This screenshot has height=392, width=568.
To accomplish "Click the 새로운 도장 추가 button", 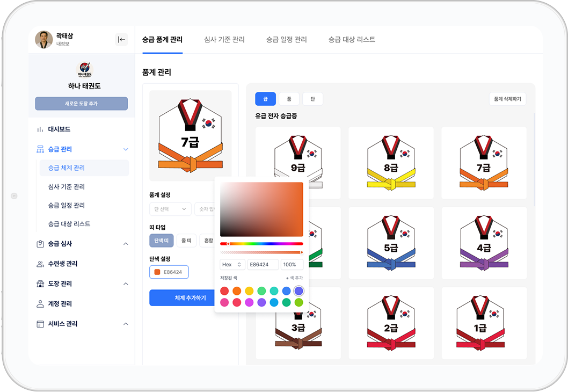I will 82,104.
